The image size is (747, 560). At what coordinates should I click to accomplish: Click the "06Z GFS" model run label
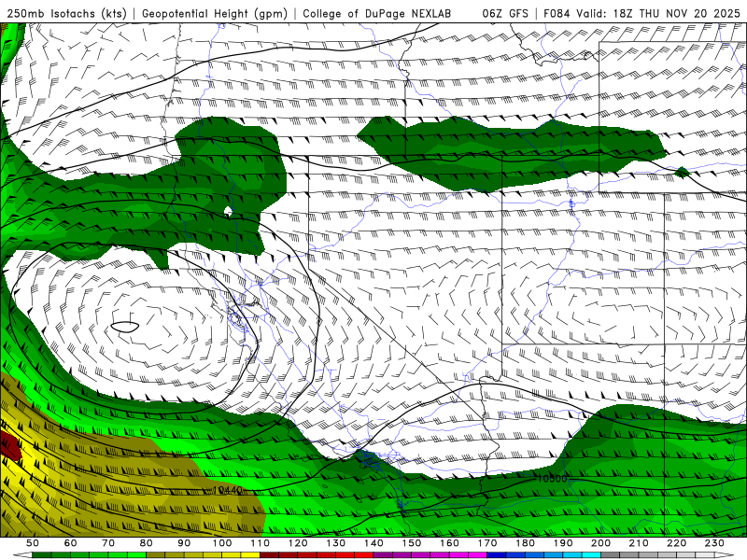tap(505, 13)
